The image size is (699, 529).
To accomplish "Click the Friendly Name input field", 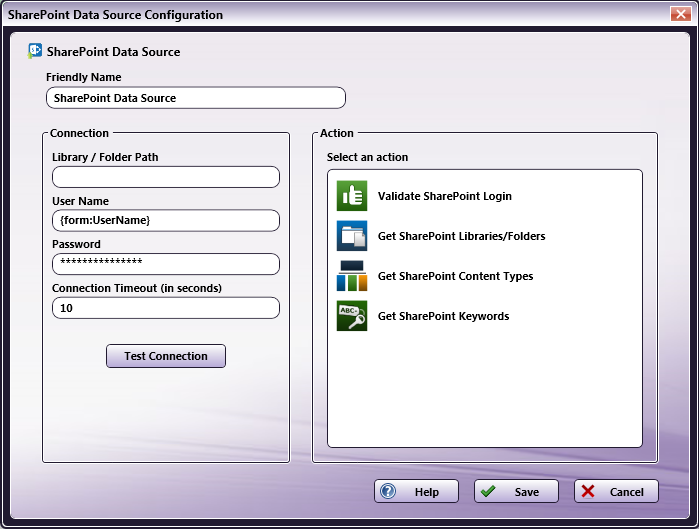I will pos(196,98).
